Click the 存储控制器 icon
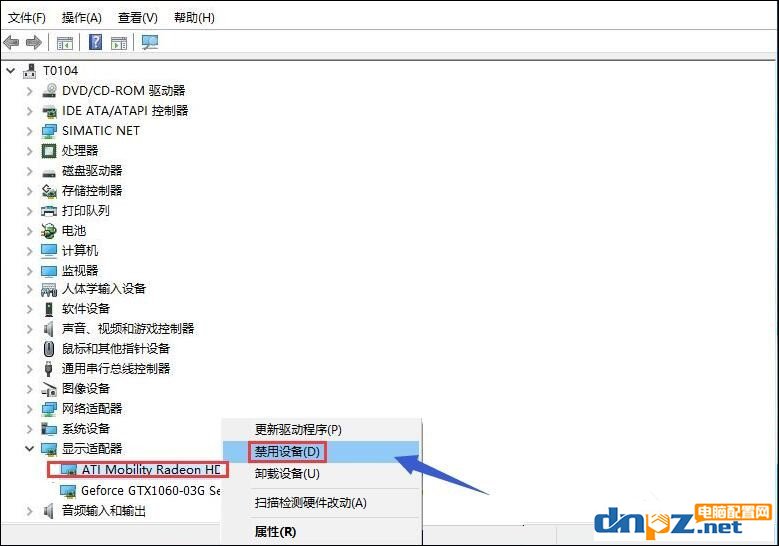The width and height of the screenshot is (779, 546). (49, 190)
